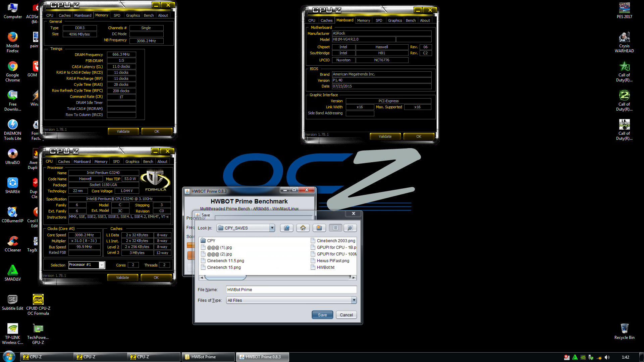Click Validate in the bottom CPU-Z window
Viewport: 644px width, 362px height.
point(122,278)
